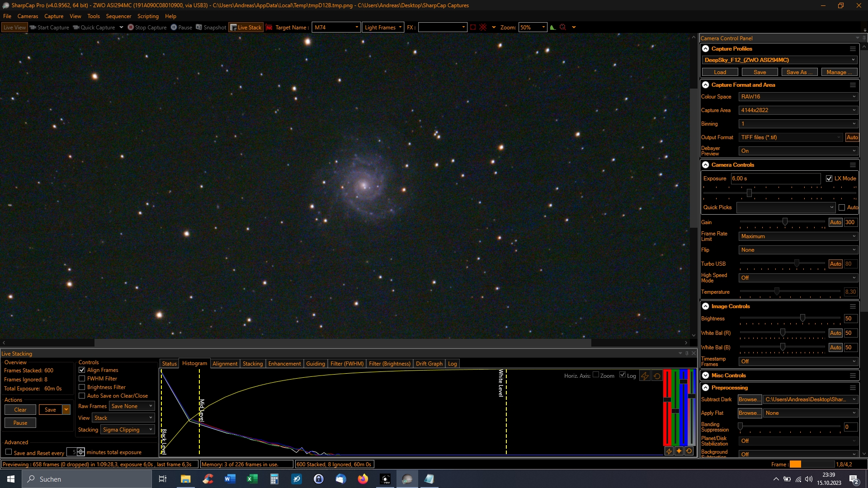Click the Quick Capture camera button
This screenshot has width=868, height=488.
(94, 28)
